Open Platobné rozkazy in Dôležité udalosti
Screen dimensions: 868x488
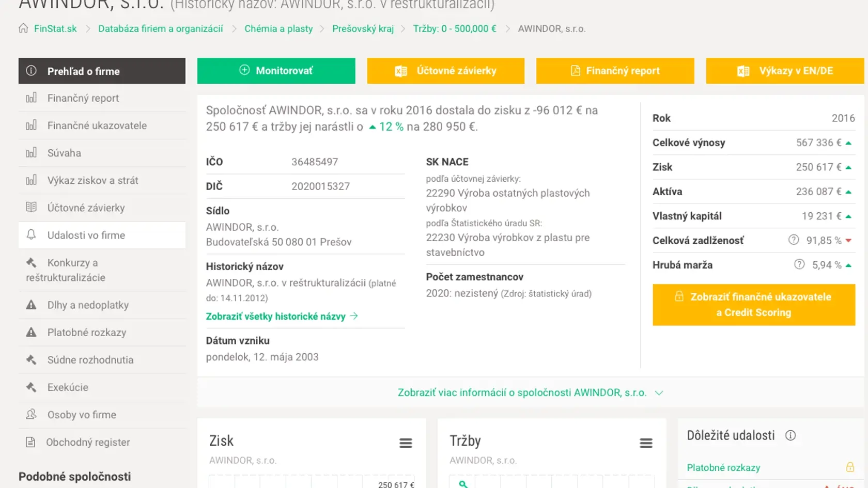point(723,467)
